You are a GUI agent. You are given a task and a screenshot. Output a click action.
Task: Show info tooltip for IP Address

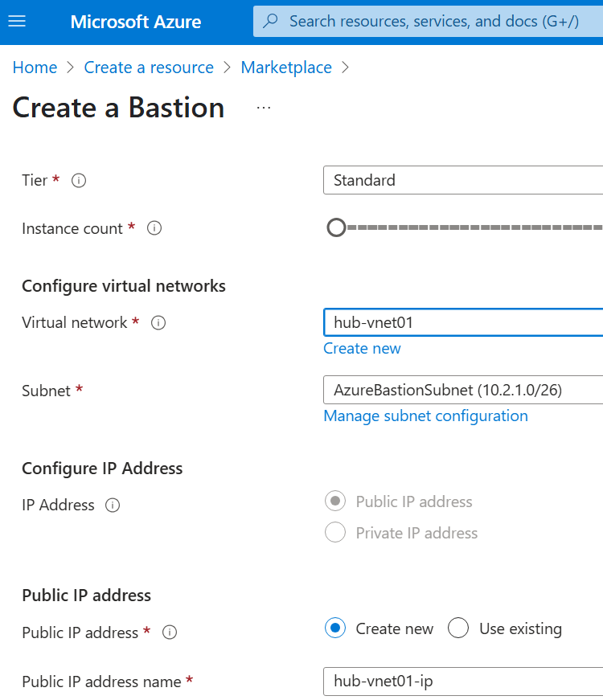pyautogui.click(x=113, y=506)
